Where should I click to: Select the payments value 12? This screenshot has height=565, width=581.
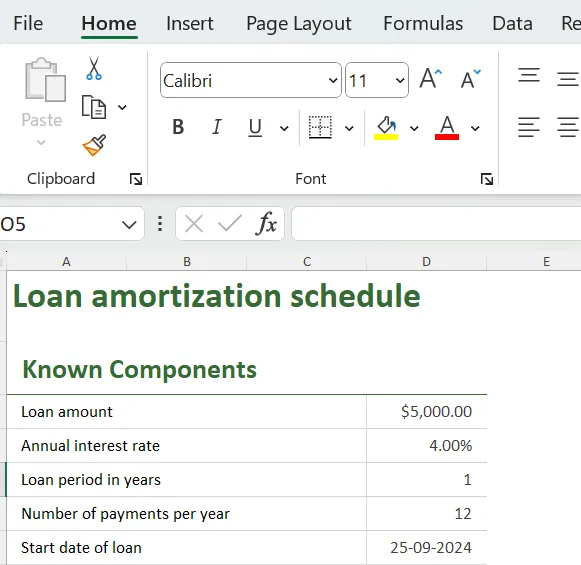426,514
